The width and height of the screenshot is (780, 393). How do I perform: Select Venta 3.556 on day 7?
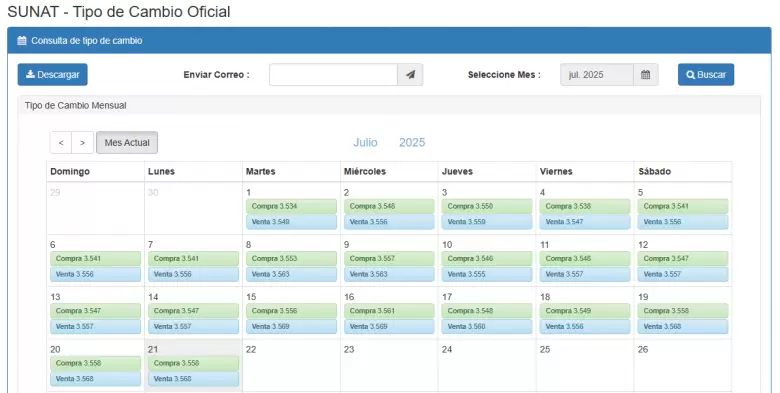click(x=194, y=274)
